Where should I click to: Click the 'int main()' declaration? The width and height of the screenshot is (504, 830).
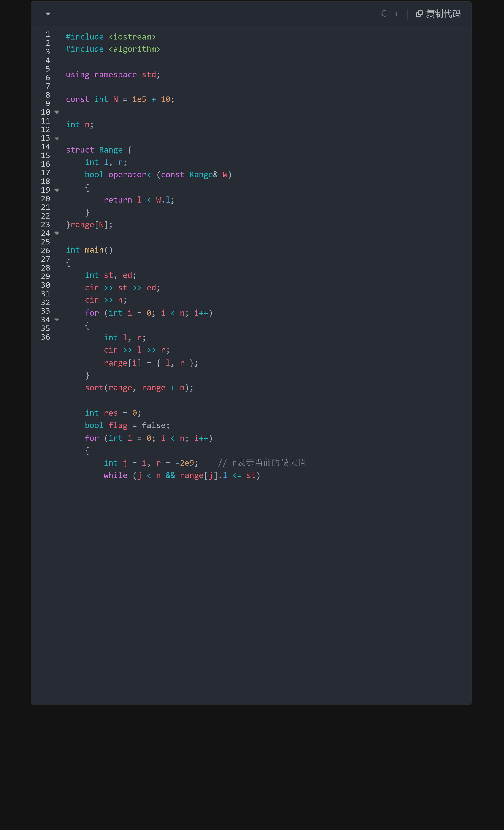(x=89, y=250)
